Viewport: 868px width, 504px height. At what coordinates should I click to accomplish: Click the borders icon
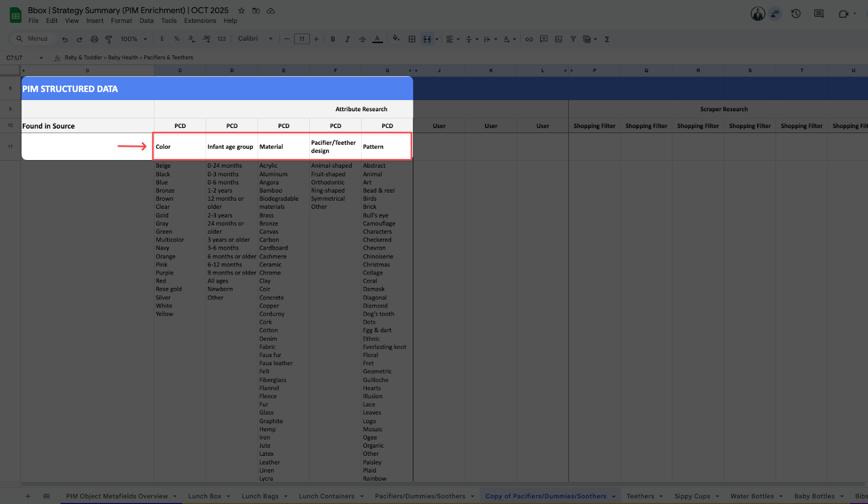coord(412,39)
